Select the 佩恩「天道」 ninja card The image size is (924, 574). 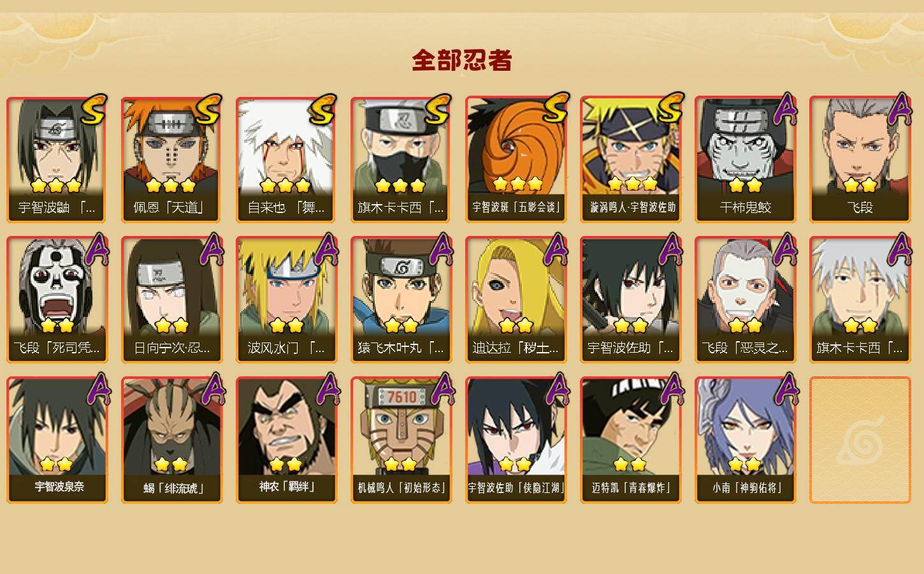pyautogui.click(x=171, y=159)
